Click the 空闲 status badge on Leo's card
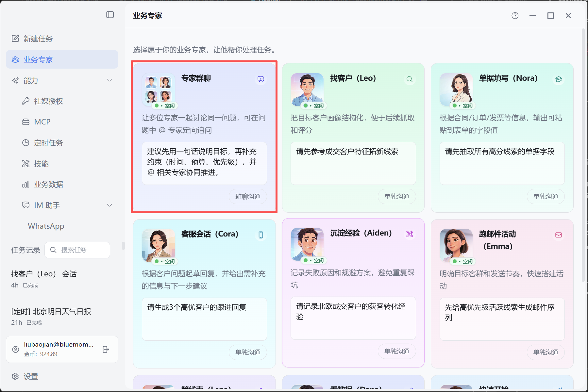This screenshot has width=588, height=392. (x=313, y=106)
